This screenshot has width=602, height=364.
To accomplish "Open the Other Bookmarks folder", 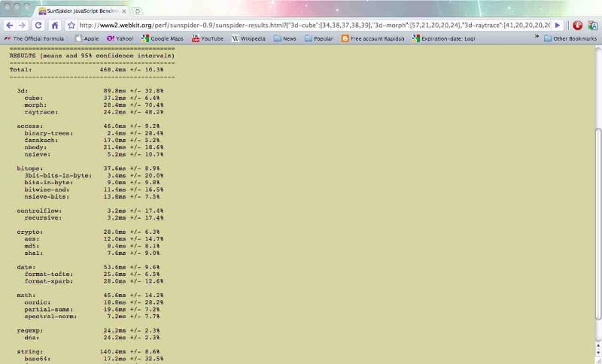I will tap(570, 38).
